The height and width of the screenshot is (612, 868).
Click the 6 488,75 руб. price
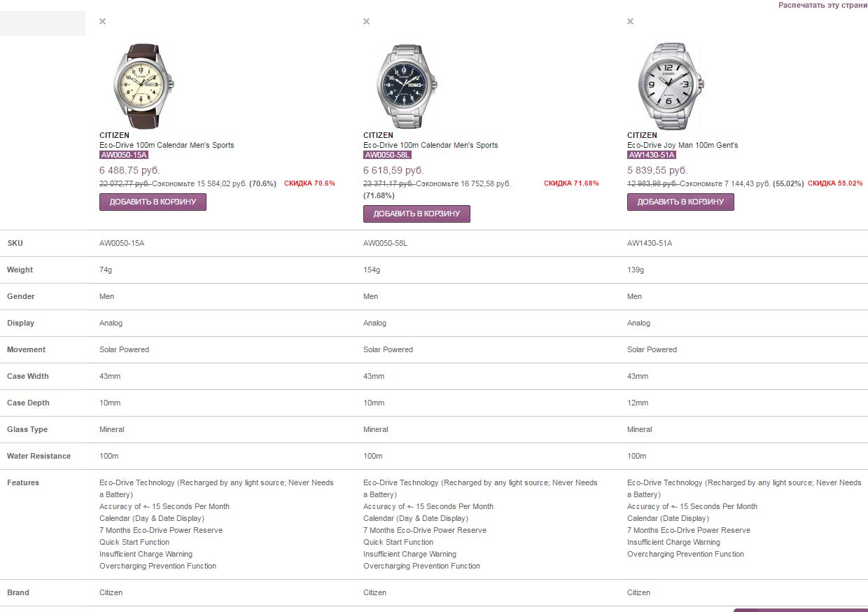(129, 170)
